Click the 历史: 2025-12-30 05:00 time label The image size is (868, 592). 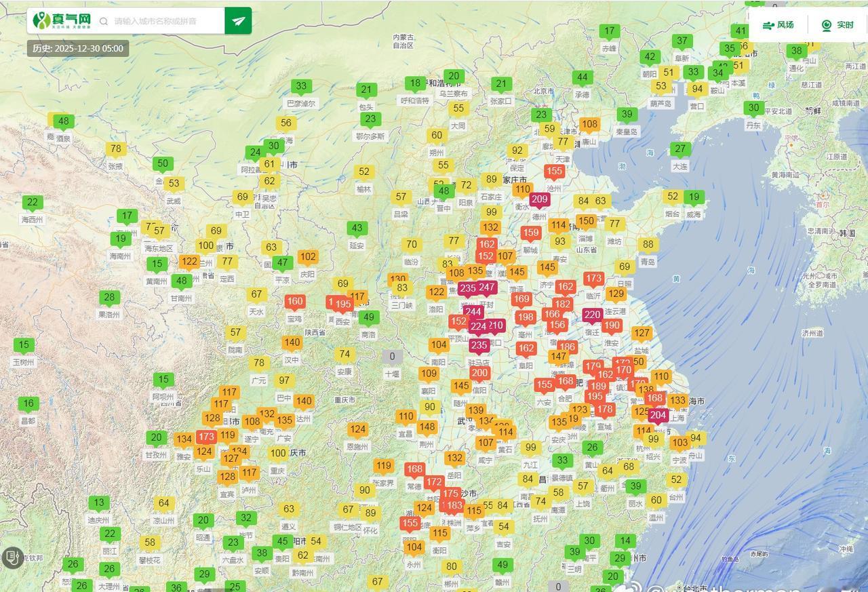78,48
